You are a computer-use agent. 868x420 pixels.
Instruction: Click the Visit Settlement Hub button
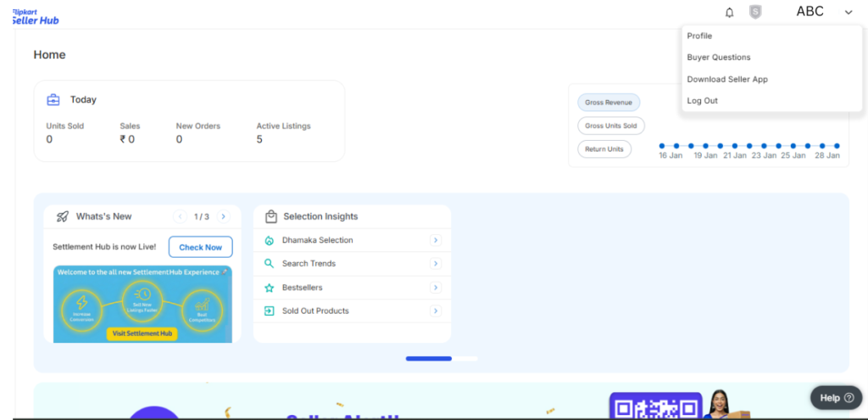[x=142, y=333]
